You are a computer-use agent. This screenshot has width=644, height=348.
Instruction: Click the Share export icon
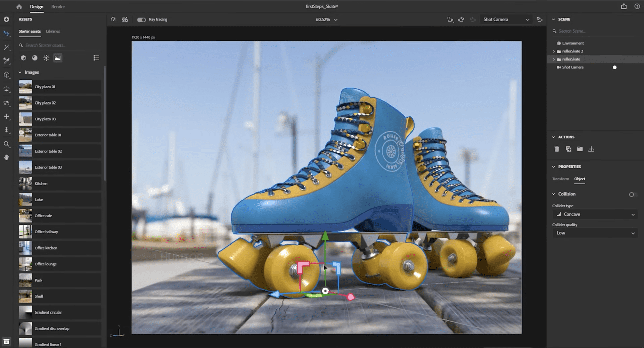pyautogui.click(x=624, y=6)
